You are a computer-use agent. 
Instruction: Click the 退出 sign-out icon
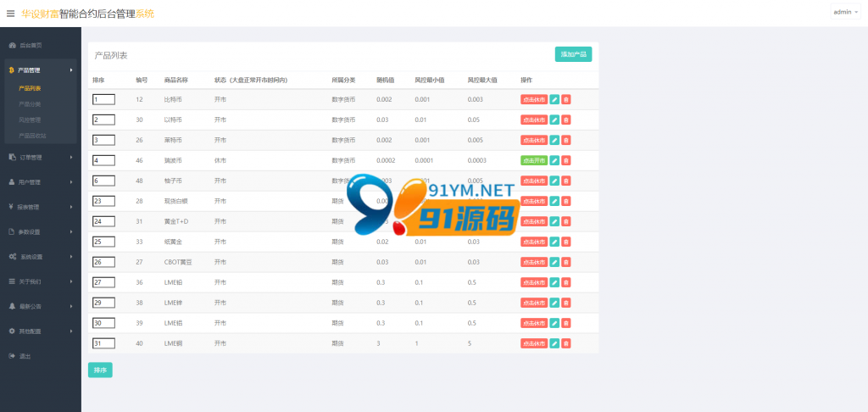coord(12,356)
